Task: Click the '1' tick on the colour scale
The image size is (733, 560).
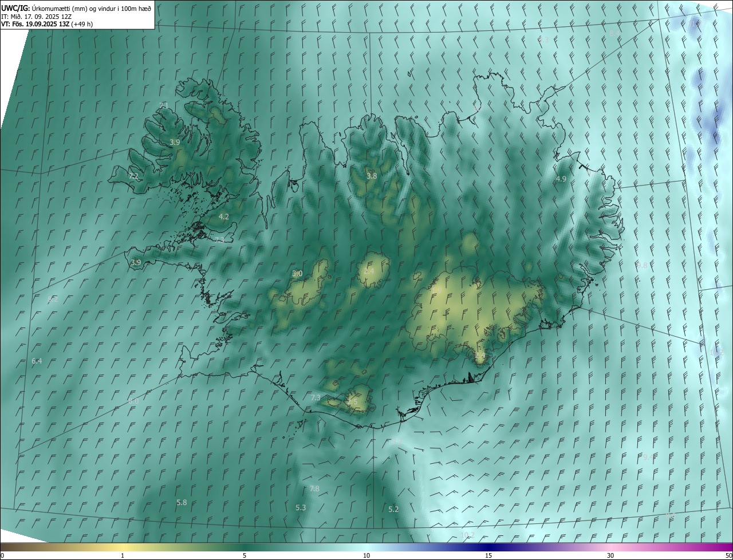Action: pyautogui.click(x=123, y=555)
